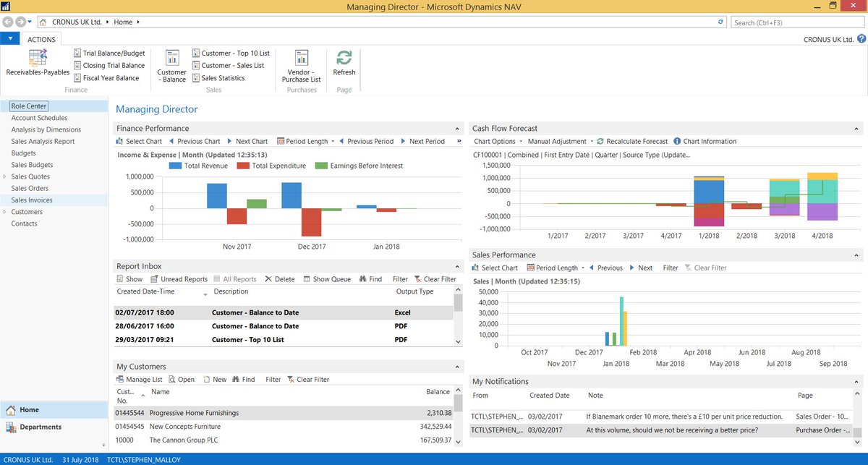868x465 pixels.
Task: Sort My Customers by Balance column header
Action: coord(438,391)
